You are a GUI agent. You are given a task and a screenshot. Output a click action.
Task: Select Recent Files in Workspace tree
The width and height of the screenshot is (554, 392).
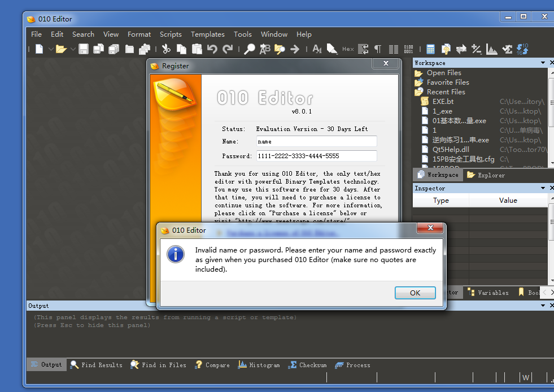coord(446,92)
